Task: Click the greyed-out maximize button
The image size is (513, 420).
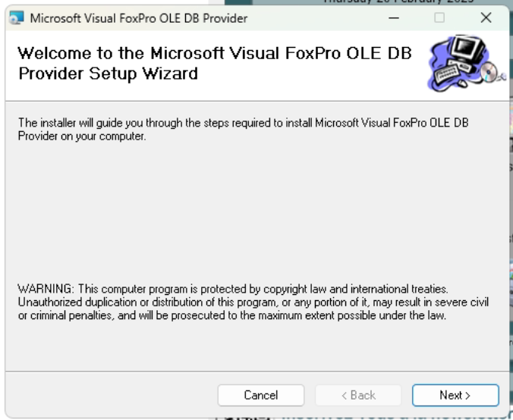Action: coord(439,17)
